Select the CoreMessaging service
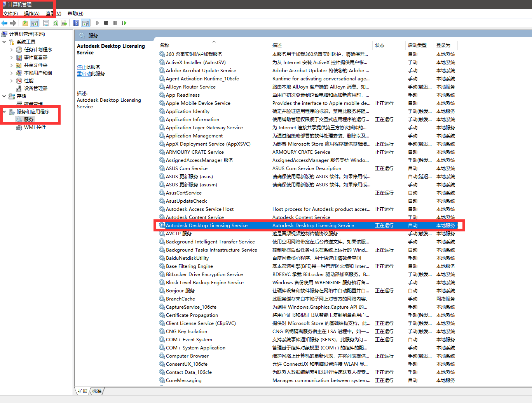 [308, 380]
